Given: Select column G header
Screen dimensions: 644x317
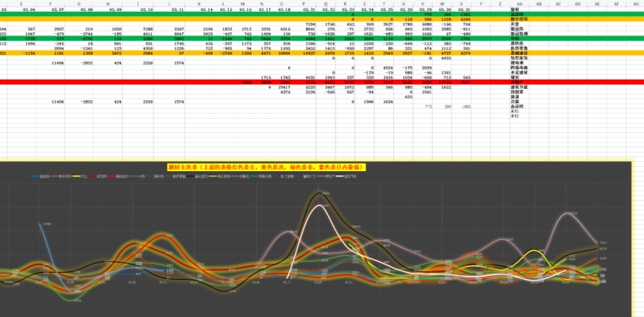Looking at the screenshot, I should coord(79,3).
